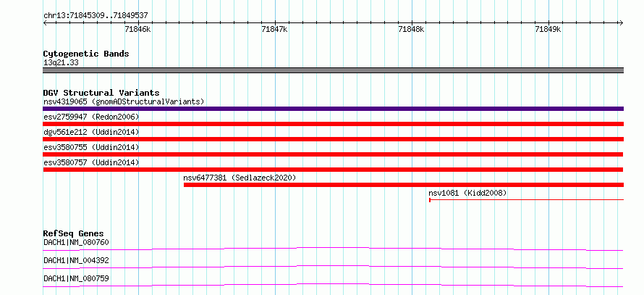The width and height of the screenshot is (644, 295).
Task: Click the red nsv6477381 variant bar
Action: coord(404,185)
